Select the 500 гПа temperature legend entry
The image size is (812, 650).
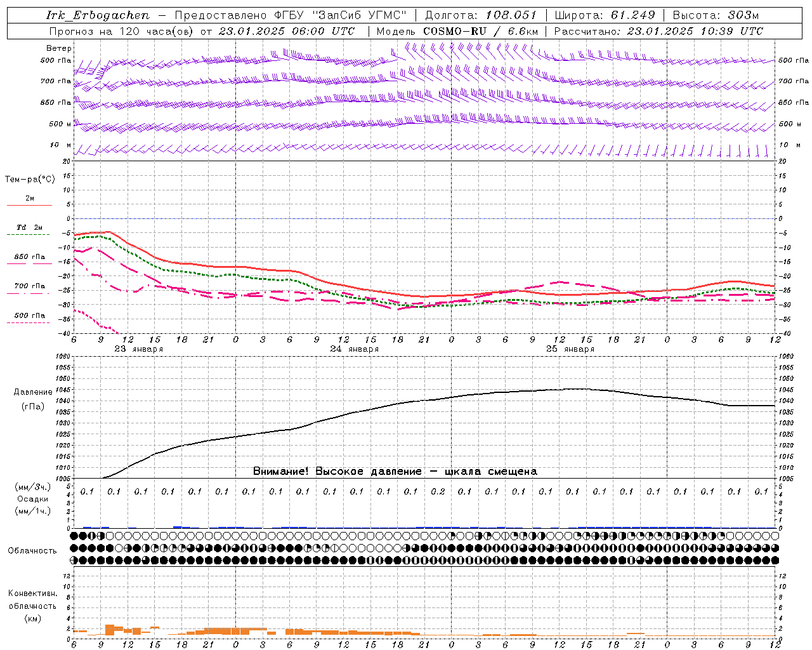[30, 317]
